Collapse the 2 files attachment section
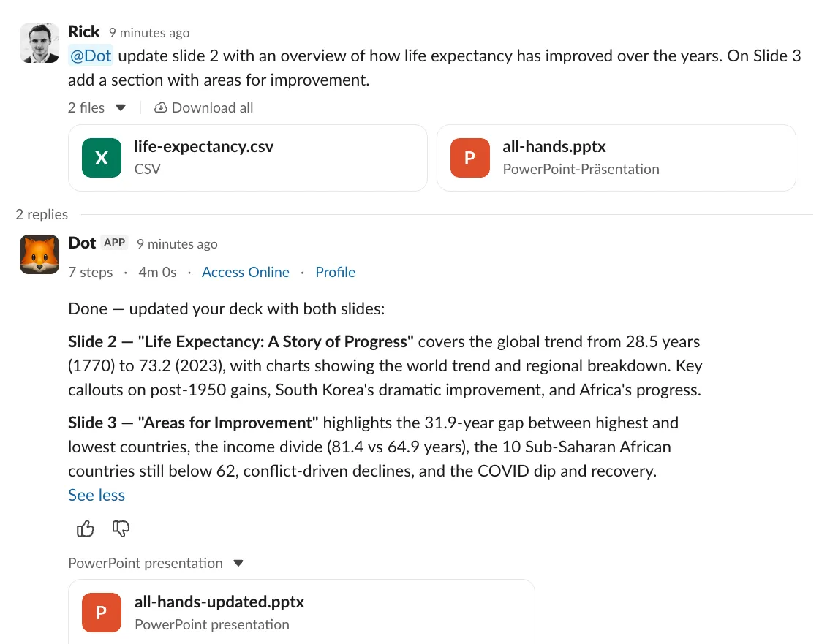This screenshot has width=830, height=644. point(121,107)
